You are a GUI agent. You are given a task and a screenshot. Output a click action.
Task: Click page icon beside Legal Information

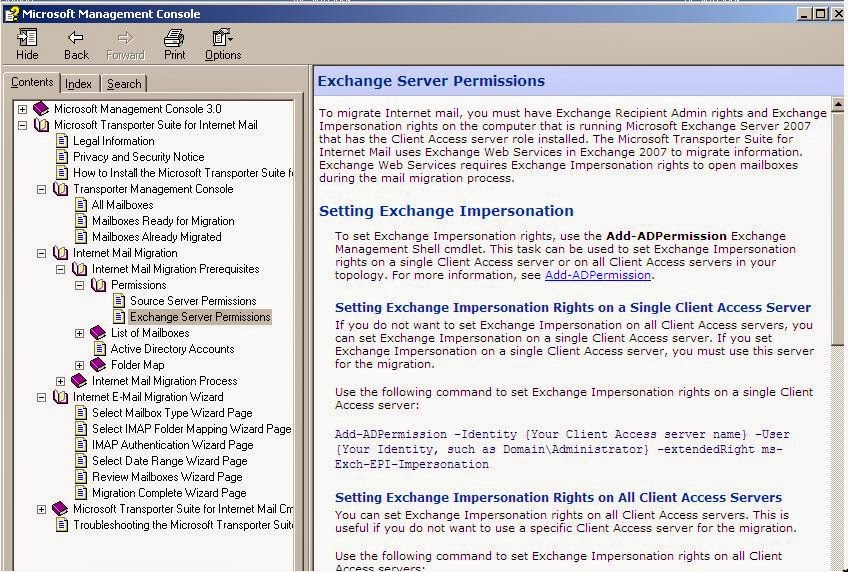[62, 141]
